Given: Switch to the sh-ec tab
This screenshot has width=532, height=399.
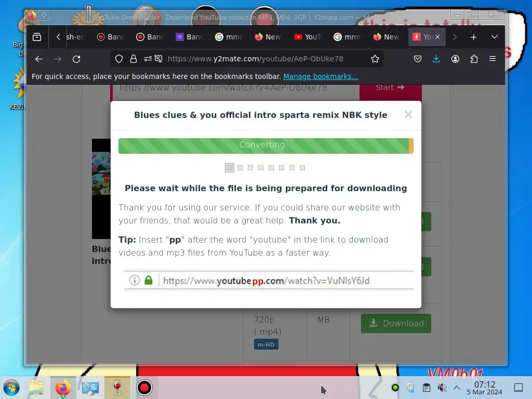Looking at the screenshot, I should click(75, 37).
